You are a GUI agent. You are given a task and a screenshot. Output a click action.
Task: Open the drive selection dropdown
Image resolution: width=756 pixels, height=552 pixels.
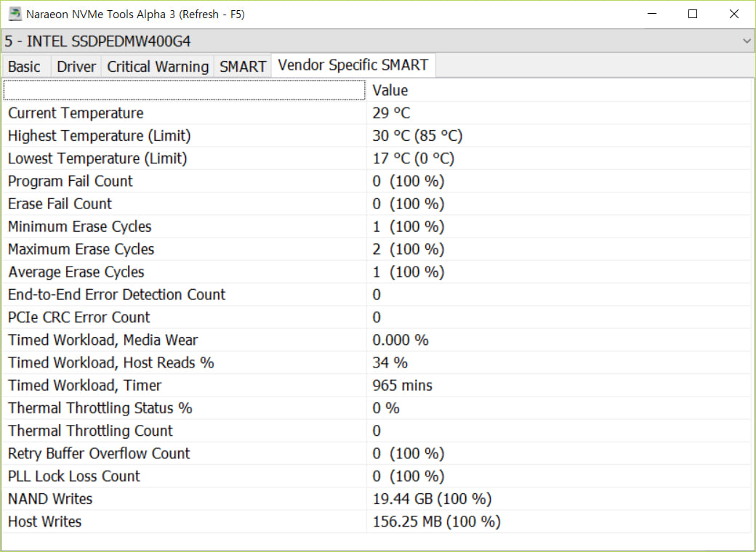click(x=378, y=41)
